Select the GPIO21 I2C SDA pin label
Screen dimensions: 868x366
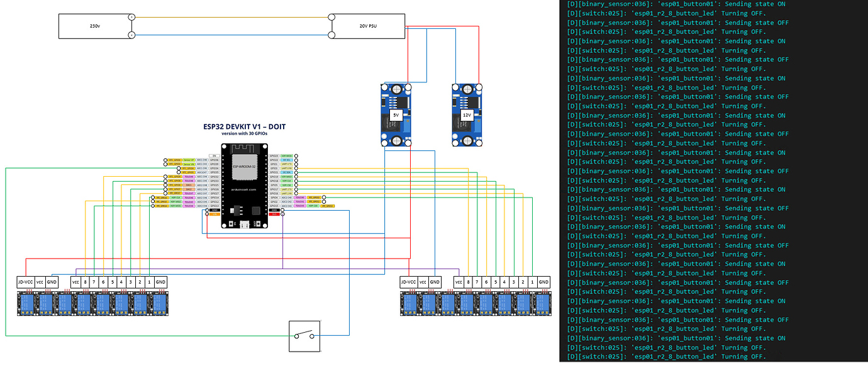(x=286, y=172)
